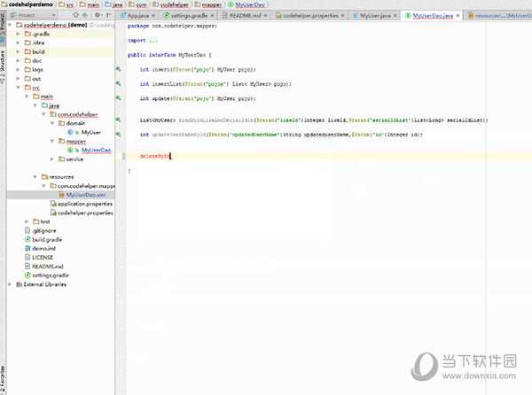532x395 pixels.
Task: Click the gutter icon beside the update method
Action: (118, 97)
